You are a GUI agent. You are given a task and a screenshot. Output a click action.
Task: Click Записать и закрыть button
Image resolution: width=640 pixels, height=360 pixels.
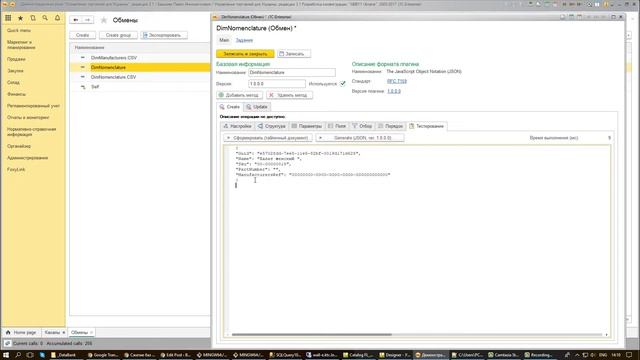[245, 54]
